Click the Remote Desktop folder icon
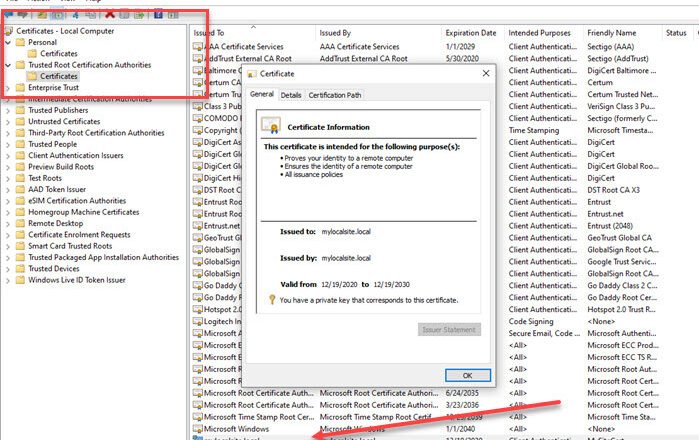The height and width of the screenshot is (440, 699). click(20, 223)
